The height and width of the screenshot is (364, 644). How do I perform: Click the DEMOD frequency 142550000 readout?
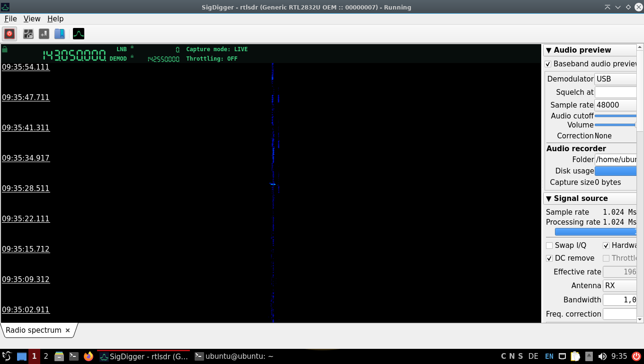tap(163, 59)
